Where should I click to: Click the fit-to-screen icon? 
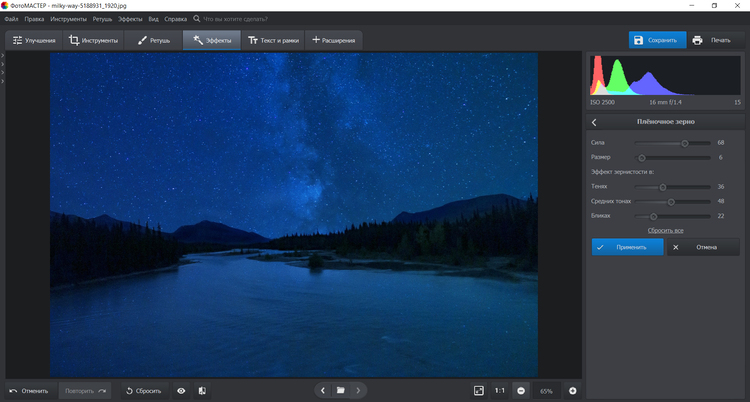point(479,390)
